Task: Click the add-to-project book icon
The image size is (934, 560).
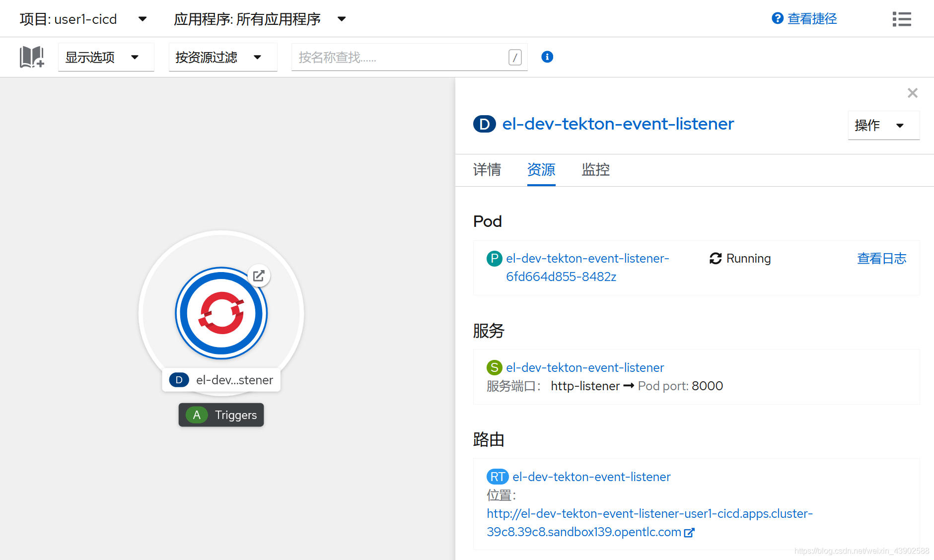Action: click(32, 57)
